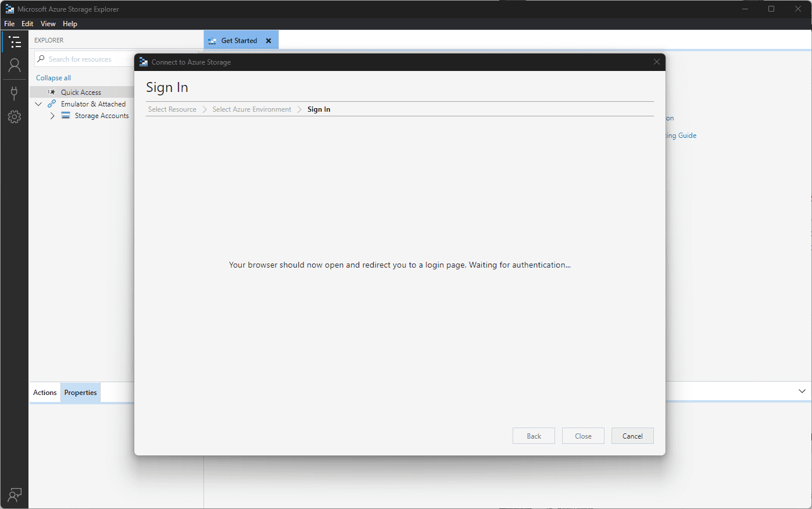812x509 pixels.
Task: Click the Close button in the dialog
Action: click(x=583, y=436)
